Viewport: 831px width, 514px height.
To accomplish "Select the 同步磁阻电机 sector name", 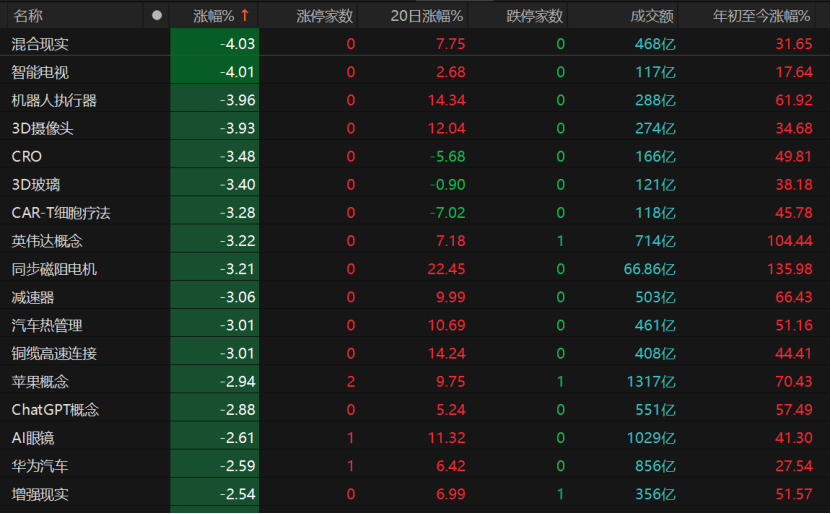I will (x=54, y=269).
